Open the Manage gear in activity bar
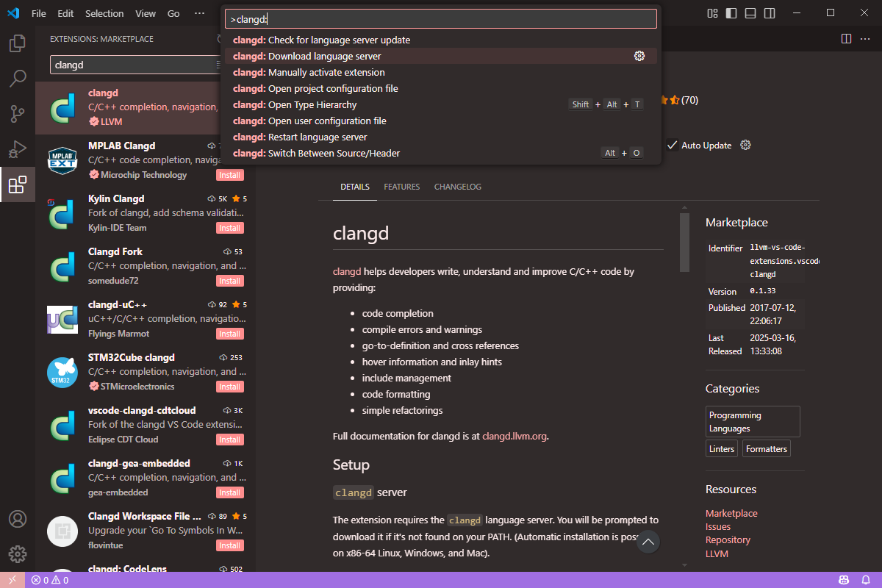Viewport: 882px width, 588px height. point(18,554)
